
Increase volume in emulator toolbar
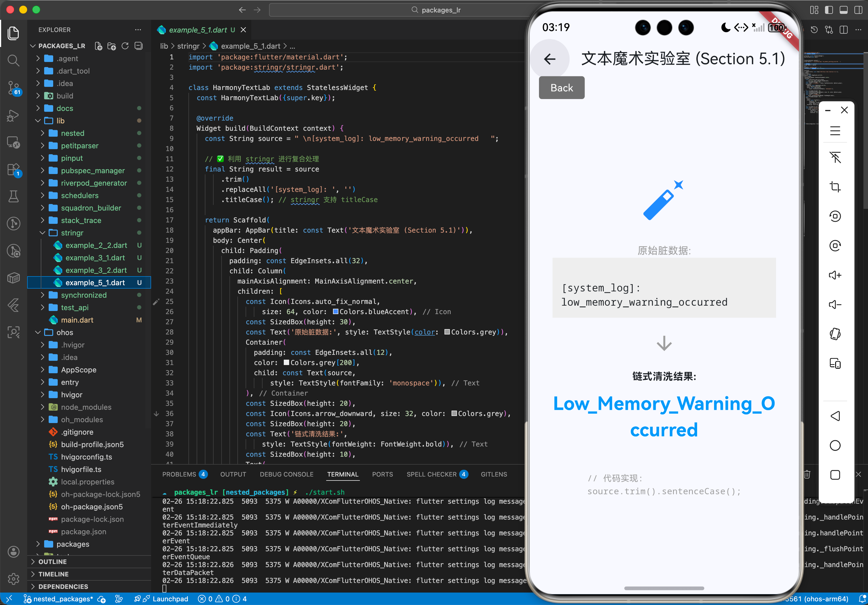[x=835, y=275]
